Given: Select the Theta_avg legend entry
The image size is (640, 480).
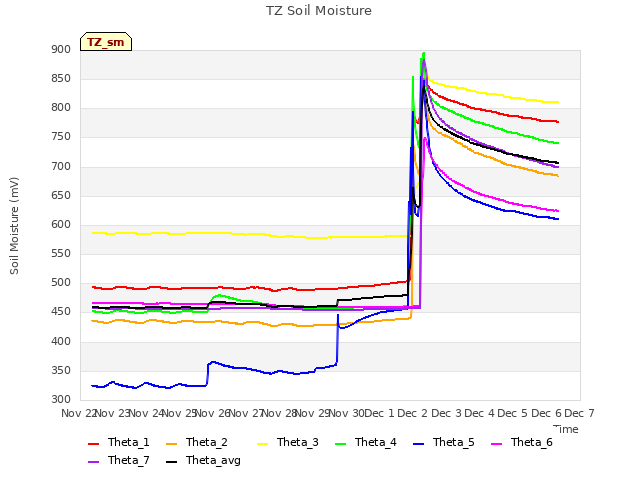Looking at the screenshot, I should click(x=203, y=460).
